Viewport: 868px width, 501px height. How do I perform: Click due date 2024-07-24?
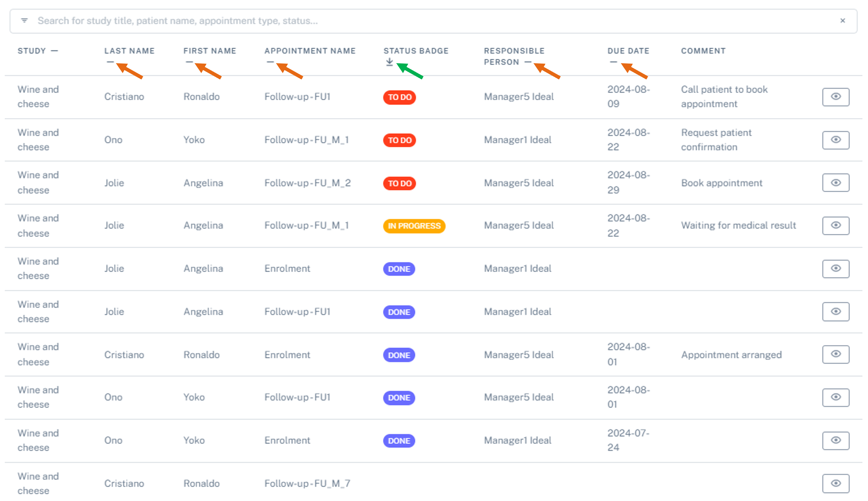click(x=628, y=440)
